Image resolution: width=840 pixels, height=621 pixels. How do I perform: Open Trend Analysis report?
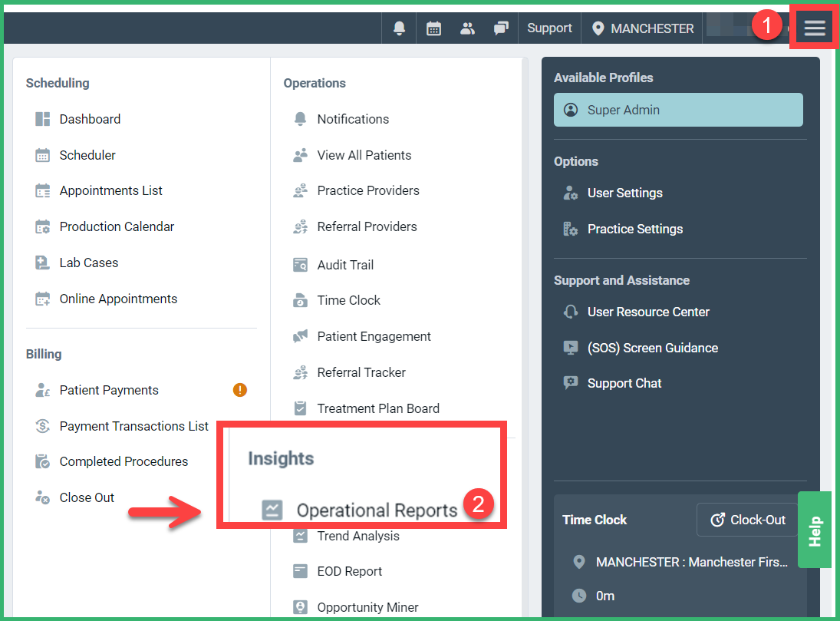coord(358,536)
